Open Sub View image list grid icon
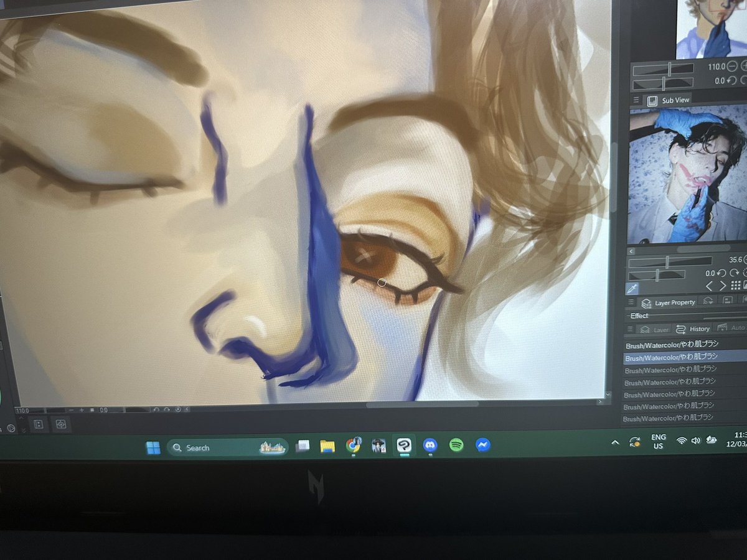Viewport: 747px width, 560px height. 736,285
